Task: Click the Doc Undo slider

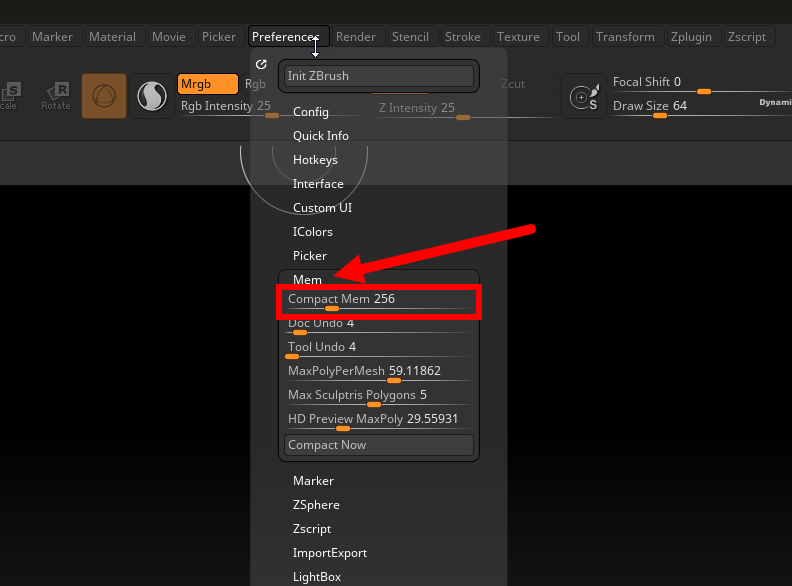Action: [x=379, y=326]
